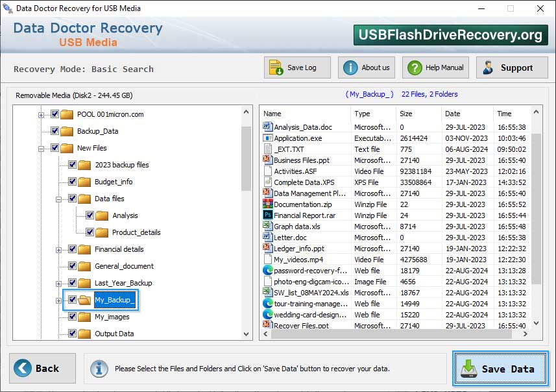Screen dimensions: 556x392
Task: Sort file list by Date column
Action: coord(468,114)
